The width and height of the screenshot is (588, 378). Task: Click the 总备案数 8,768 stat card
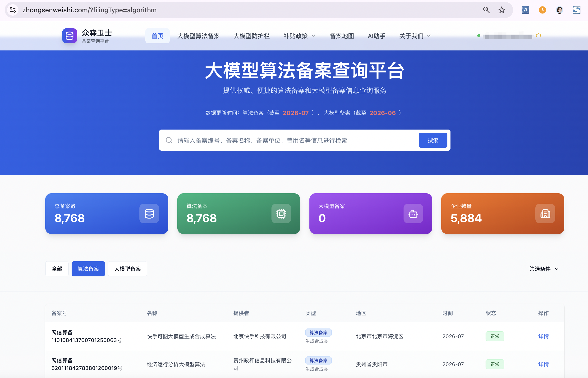107,214
